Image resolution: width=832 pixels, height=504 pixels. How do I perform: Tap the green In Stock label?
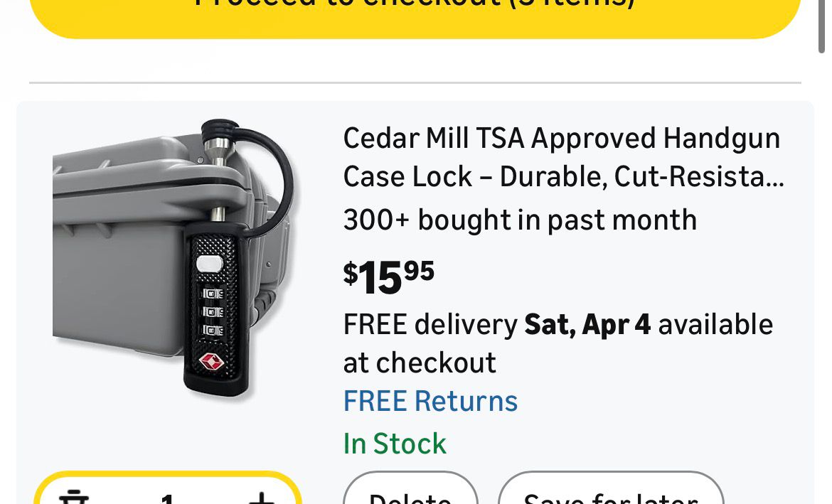click(395, 444)
